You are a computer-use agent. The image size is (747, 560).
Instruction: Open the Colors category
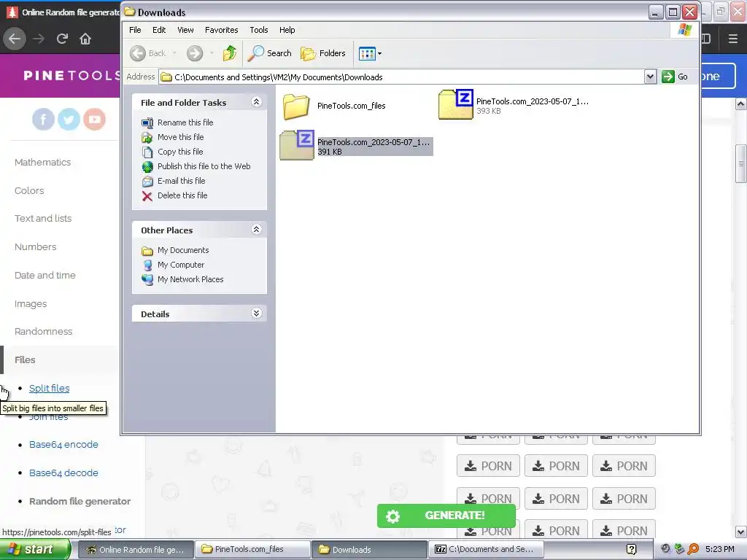[x=29, y=190]
